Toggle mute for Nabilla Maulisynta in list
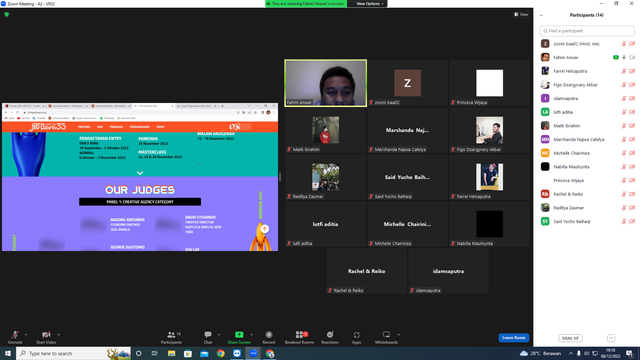This screenshot has width=640, height=360. [624, 167]
